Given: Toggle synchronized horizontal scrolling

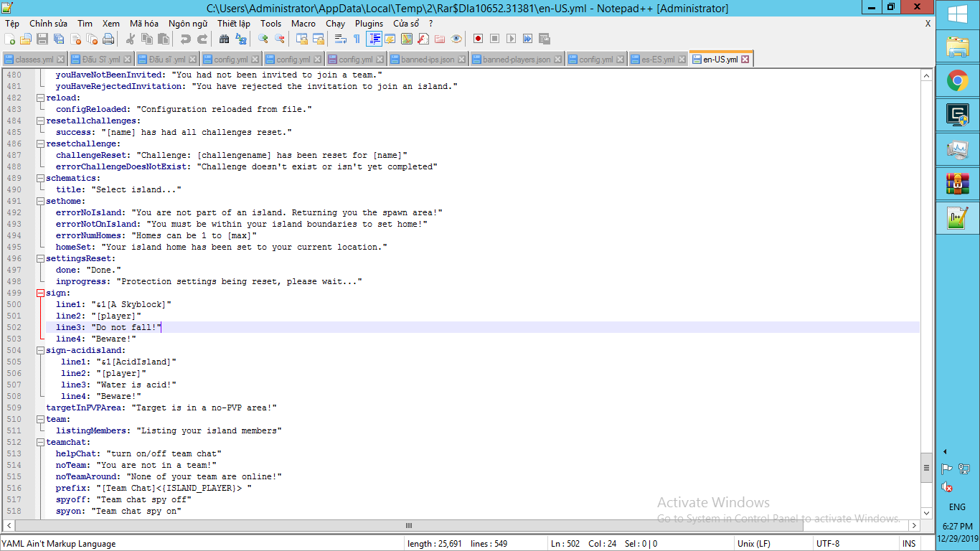Looking at the screenshot, I should click(x=319, y=39).
